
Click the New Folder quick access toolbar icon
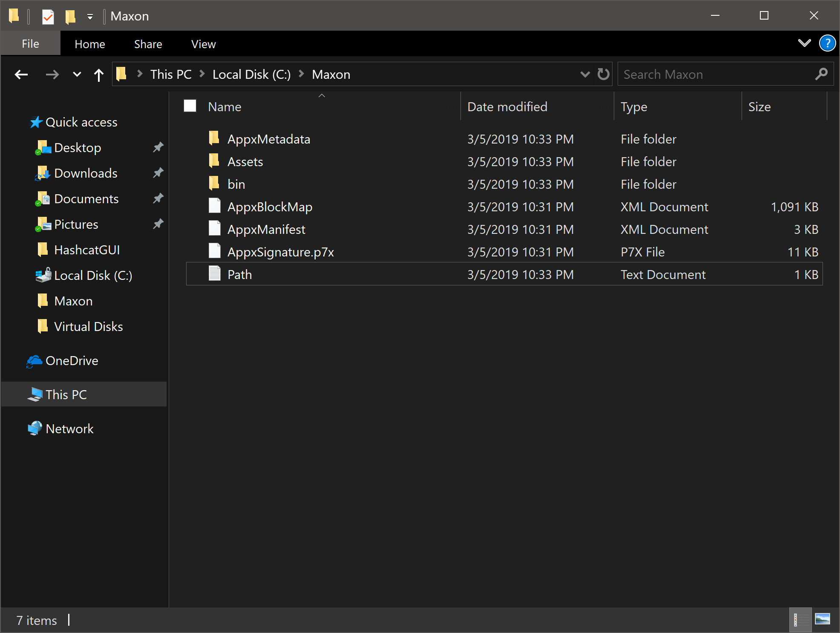click(70, 17)
